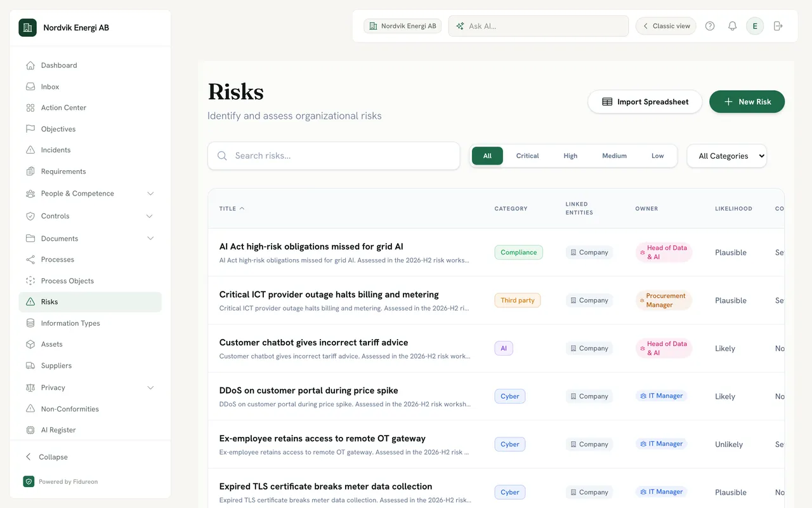The image size is (812, 508).
Task: Open AI Act high-risk obligations risk
Action: click(x=311, y=246)
